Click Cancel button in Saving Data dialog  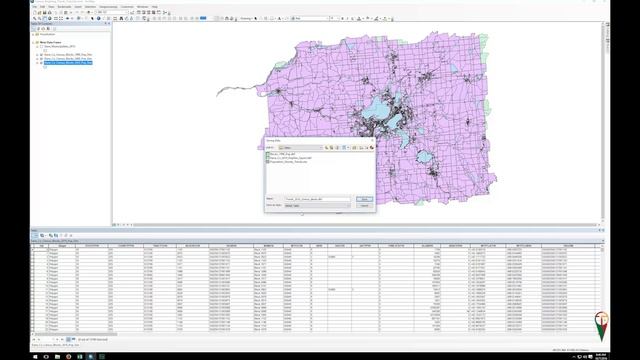tap(364, 206)
